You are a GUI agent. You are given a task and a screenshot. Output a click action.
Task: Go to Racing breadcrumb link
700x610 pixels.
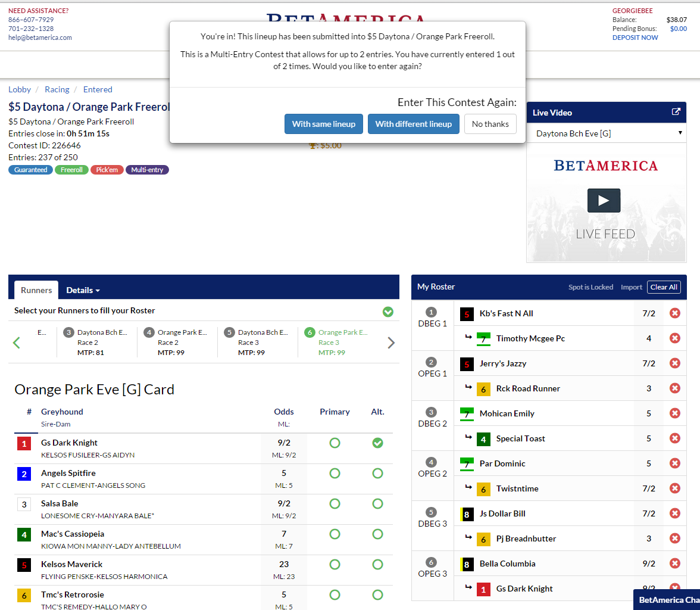click(x=57, y=89)
